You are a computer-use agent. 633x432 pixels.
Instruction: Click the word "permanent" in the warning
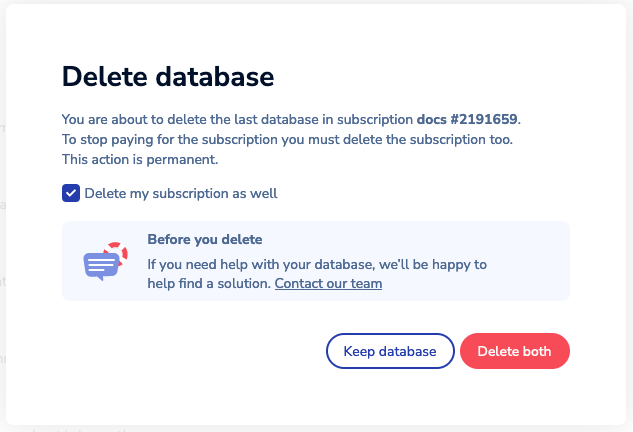(186, 159)
